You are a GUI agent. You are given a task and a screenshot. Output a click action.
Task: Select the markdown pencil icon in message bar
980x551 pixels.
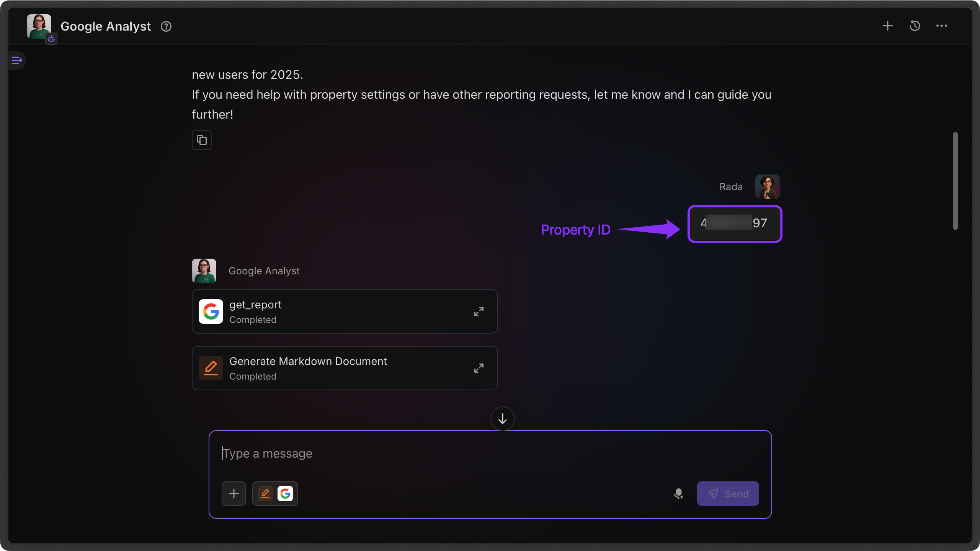pos(265,494)
